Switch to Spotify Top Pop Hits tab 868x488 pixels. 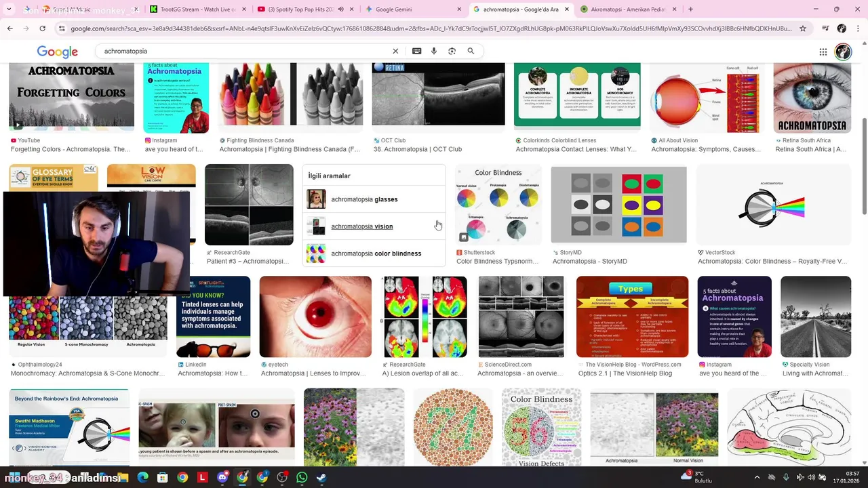[307, 9]
